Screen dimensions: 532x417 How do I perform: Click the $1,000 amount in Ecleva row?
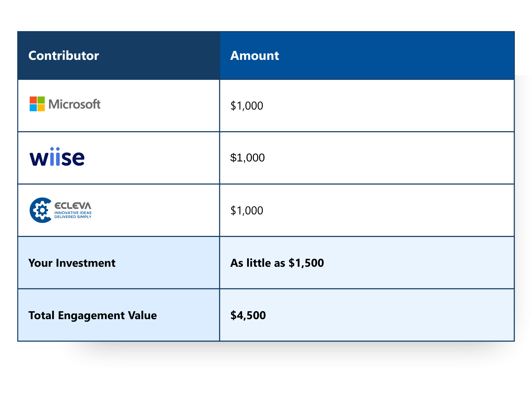[x=247, y=210]
